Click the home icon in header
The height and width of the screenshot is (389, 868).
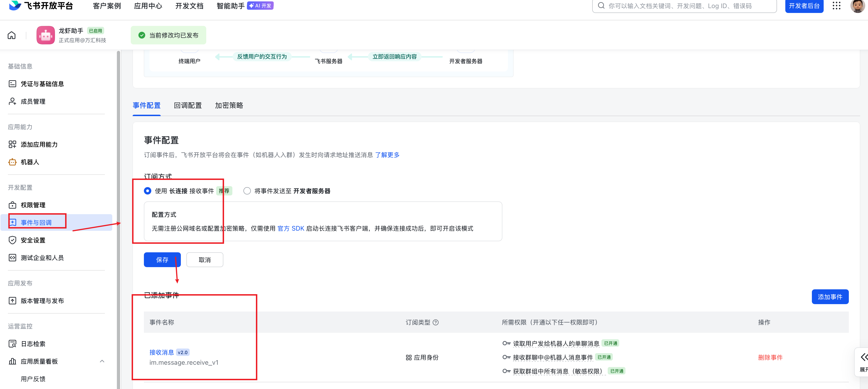pos(12,35)
